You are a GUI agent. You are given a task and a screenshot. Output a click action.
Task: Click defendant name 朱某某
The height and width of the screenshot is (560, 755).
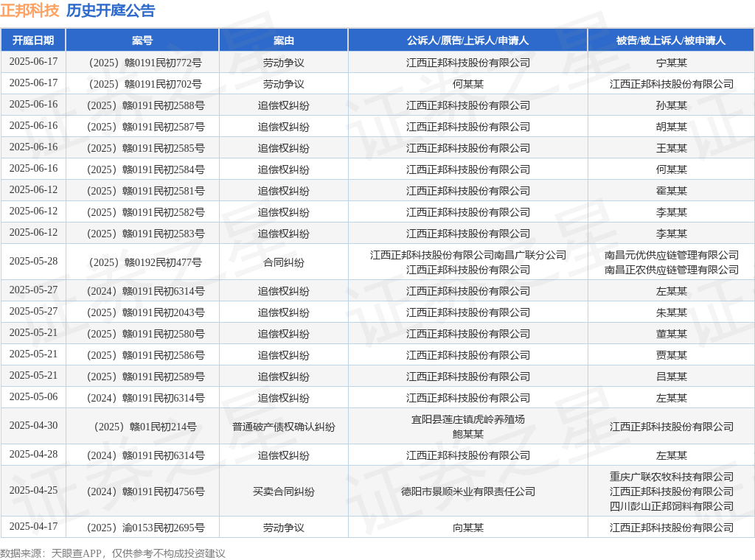tap(671, 312)
